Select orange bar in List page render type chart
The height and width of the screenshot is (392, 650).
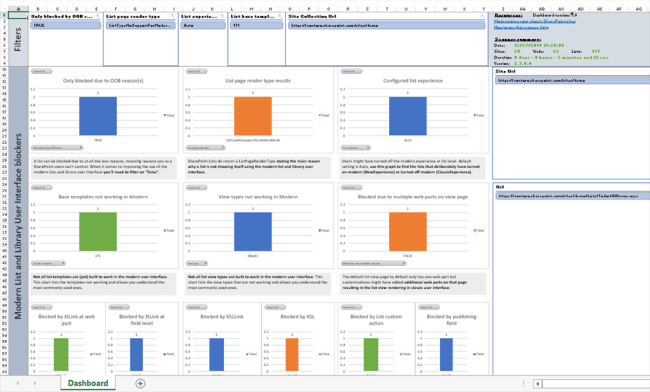(253, 116)
